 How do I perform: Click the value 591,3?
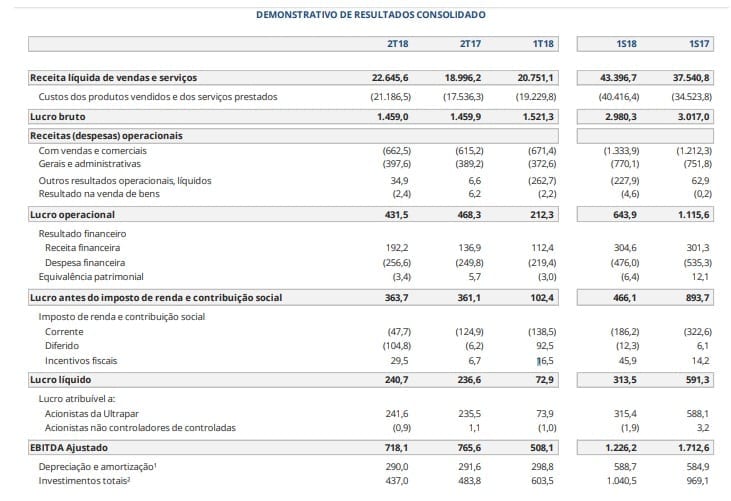point(697,380)
